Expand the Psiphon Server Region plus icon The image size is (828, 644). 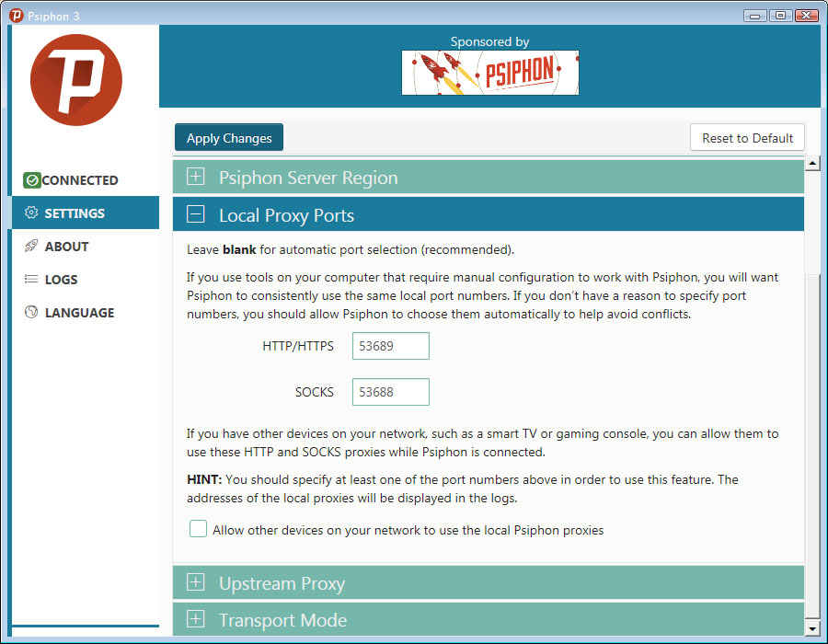195,177
